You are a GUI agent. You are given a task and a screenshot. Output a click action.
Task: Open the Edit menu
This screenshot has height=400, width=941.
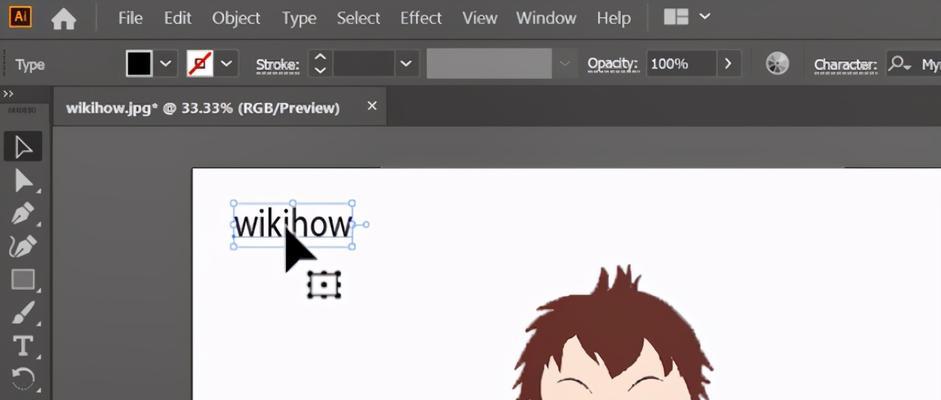pos(178,19)
